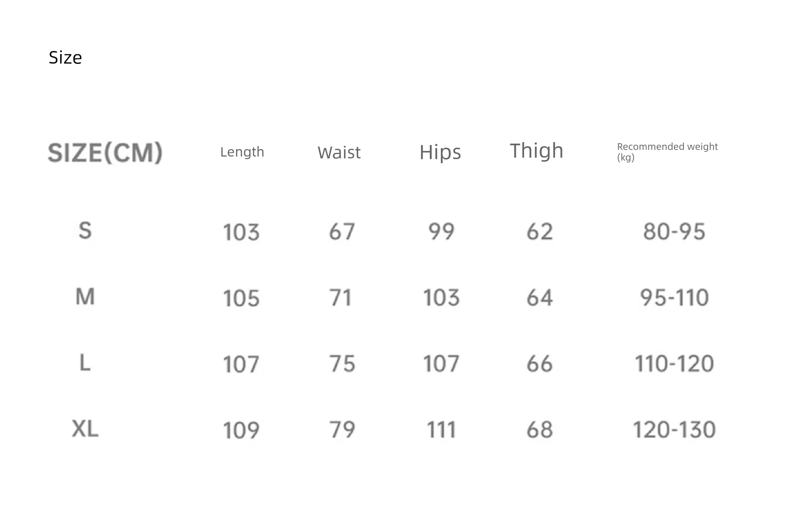This screenshot has width=786, height=532.
Task: Click the length value 109
Action: coord(241,430)
